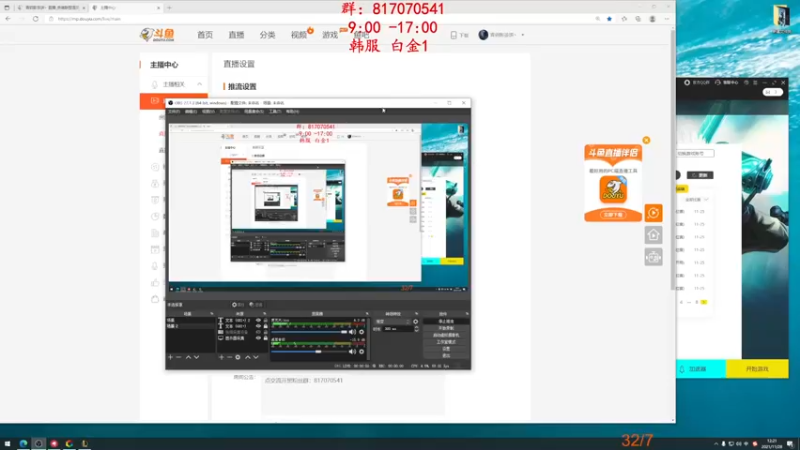The height and width of the screenshot is (450, 800).
Task: Click the 开始录制 button in OBS controls
Action: (x=446, y=328)
